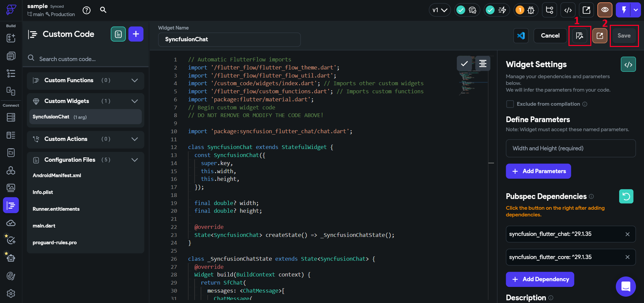
Task: Click the Widget Name input field
Action: 229,40
